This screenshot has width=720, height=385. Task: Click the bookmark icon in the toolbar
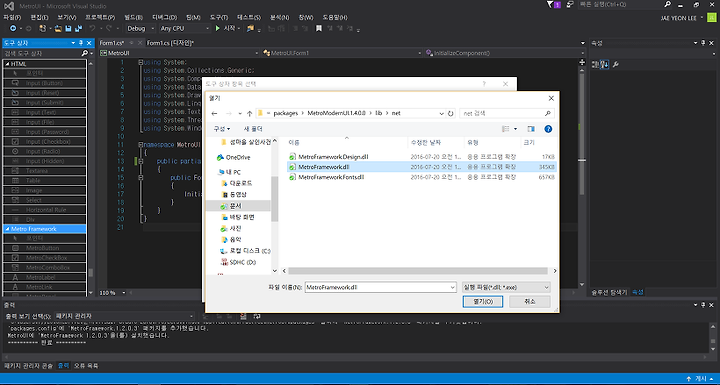[318, 28]
